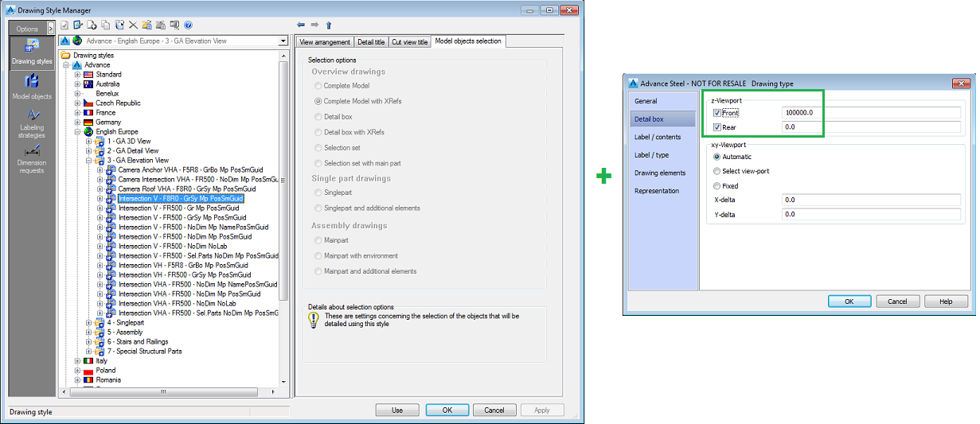Select the 'Select view-port' radio option

(717, 171)
